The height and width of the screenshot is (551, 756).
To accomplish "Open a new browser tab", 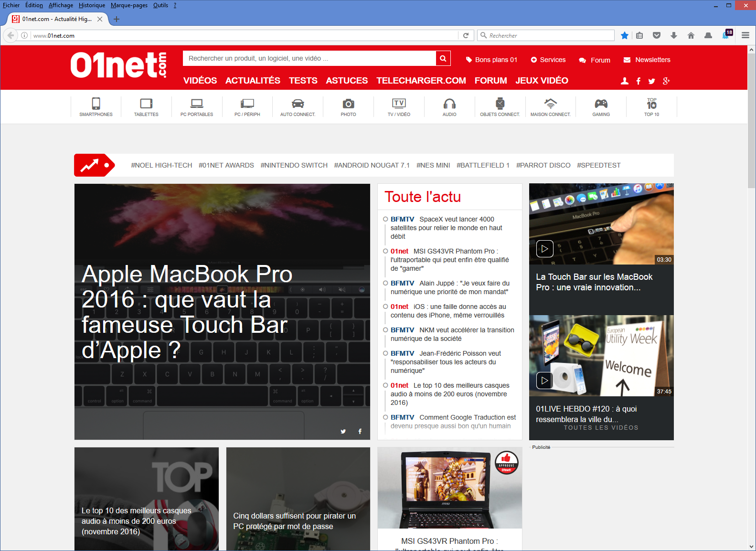I will 117,19.
